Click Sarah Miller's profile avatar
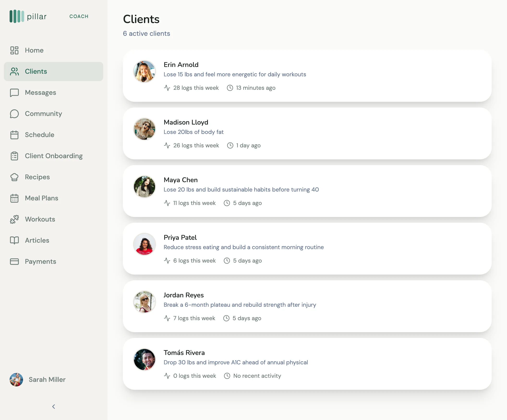 tap(16, 380)
